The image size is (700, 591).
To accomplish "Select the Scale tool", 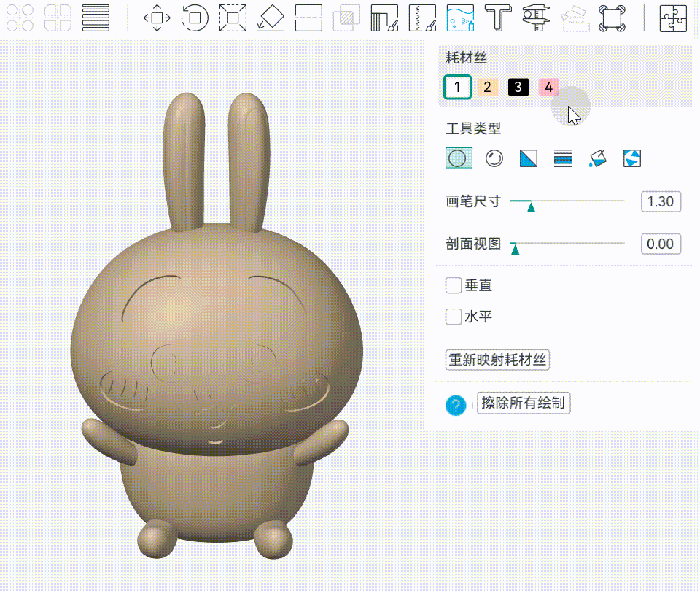I will coord(233,18).
